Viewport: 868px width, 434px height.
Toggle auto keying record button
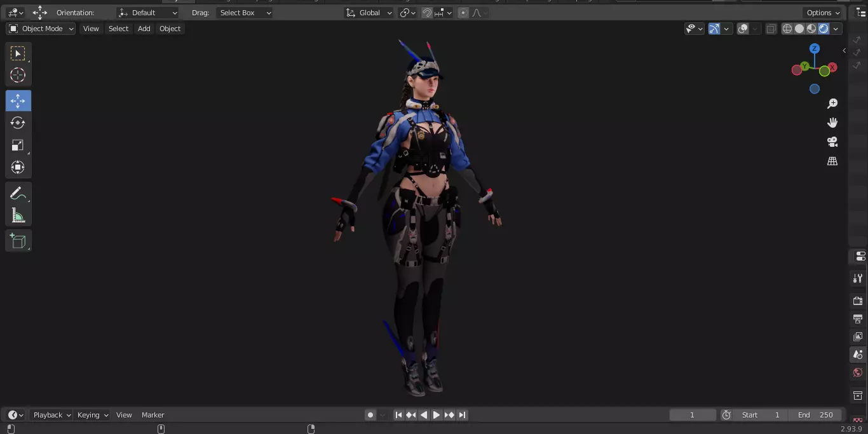370,415
